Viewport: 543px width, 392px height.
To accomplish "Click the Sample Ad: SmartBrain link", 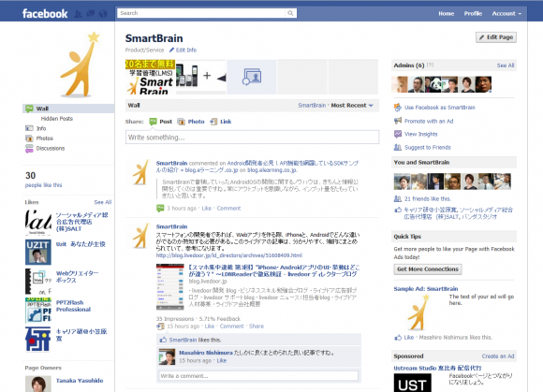I will (x=426, y=289).
